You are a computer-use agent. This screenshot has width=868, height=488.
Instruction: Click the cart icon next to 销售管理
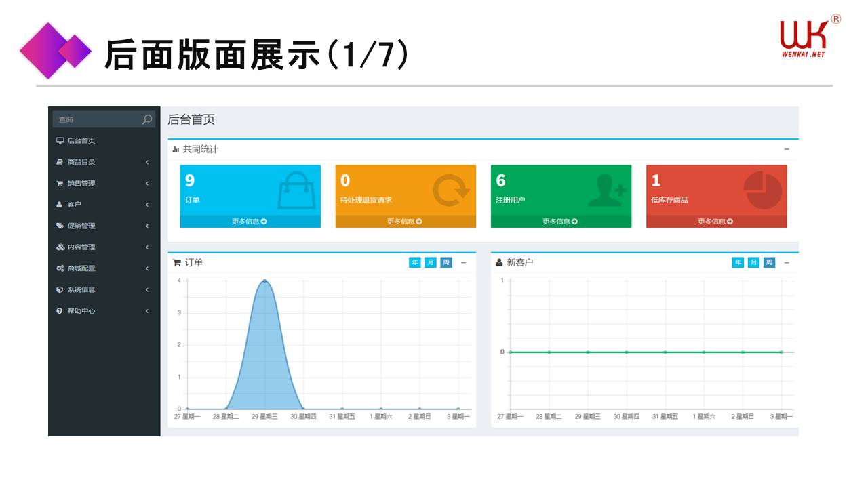pos(60,184)
